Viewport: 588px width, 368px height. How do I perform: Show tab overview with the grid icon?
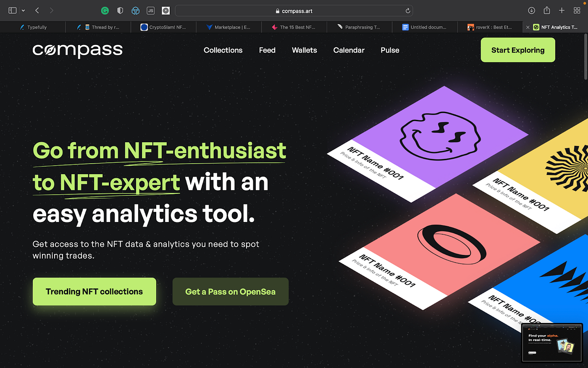click(x=577, y=11)
